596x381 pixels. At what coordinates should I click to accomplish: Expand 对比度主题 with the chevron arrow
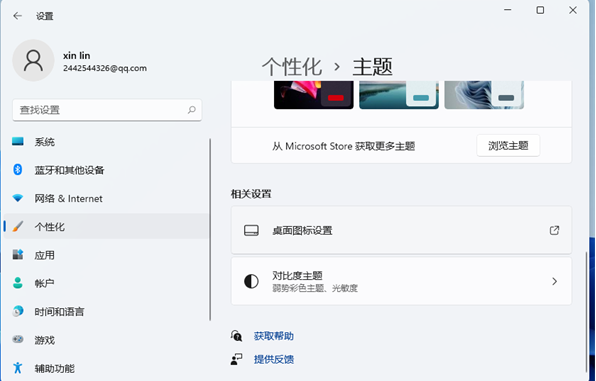tap(555, 281)
